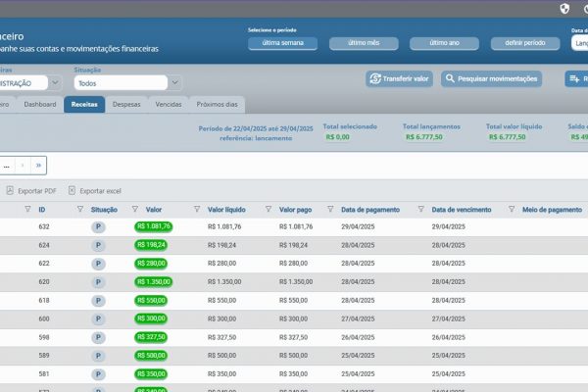The height and width of the screenshot is (392, 588).
Task: Click the P status badge of row 632
Action: 98,226
